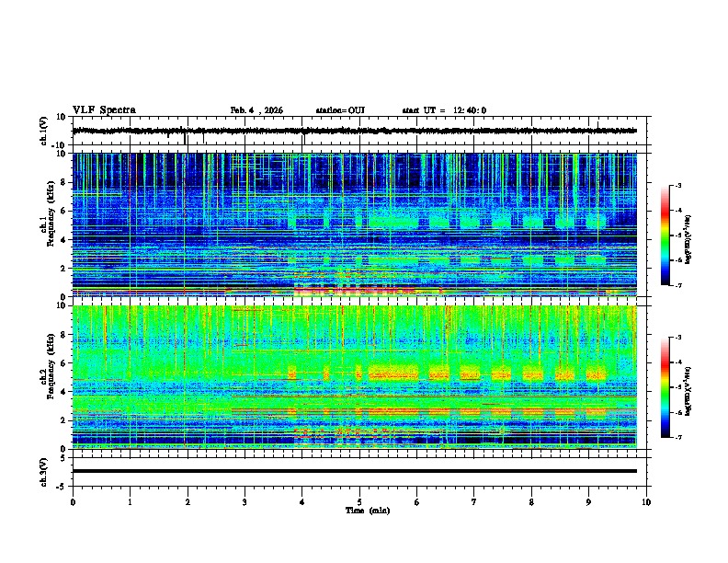Click the ch.1 blue spectrogram panel
Screen dimensions: 728x563
(x=355, y=224)
